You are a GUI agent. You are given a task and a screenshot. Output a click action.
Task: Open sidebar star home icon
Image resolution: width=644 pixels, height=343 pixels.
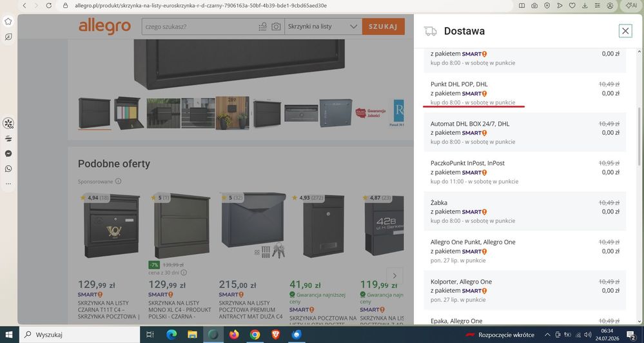pyautogui.click(x=8, y=21)
